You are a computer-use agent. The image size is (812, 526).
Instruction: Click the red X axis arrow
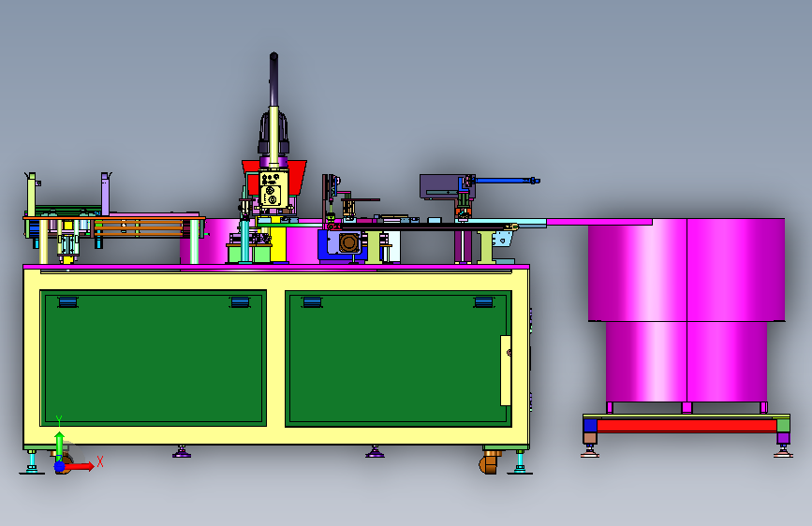(79, 466)
